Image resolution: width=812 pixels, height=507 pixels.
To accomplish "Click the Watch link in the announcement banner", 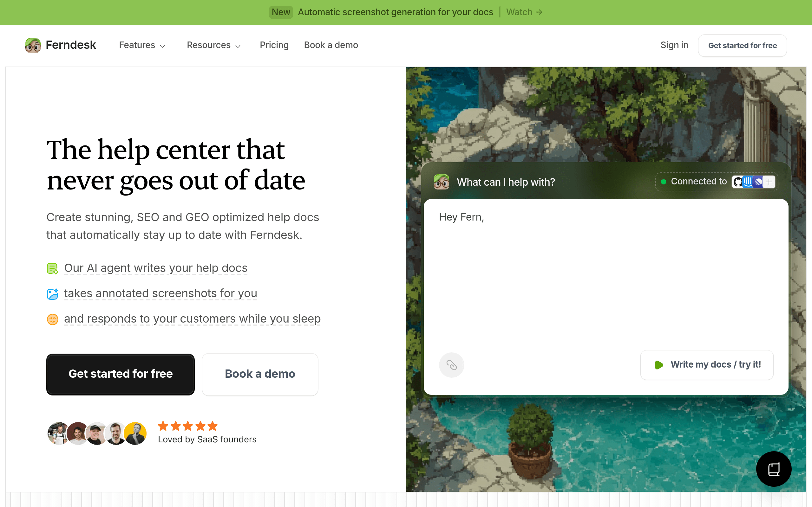I will point(524,12).
